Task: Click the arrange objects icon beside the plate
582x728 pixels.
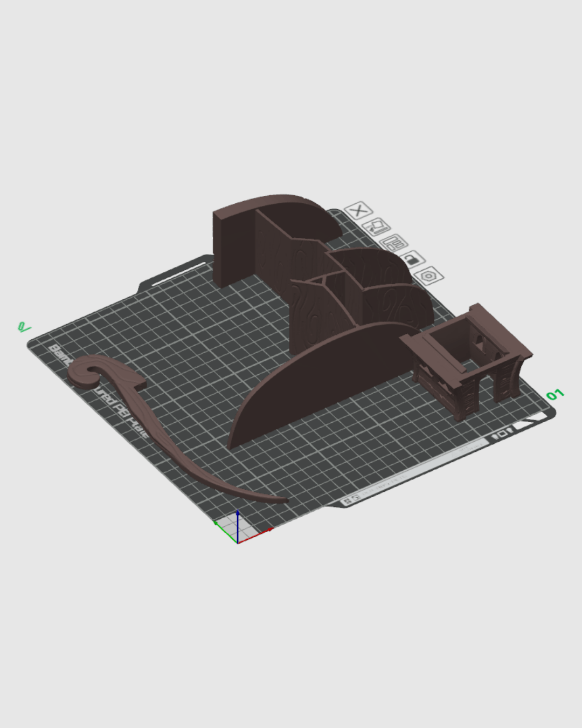Action: (x=394, y=243)
